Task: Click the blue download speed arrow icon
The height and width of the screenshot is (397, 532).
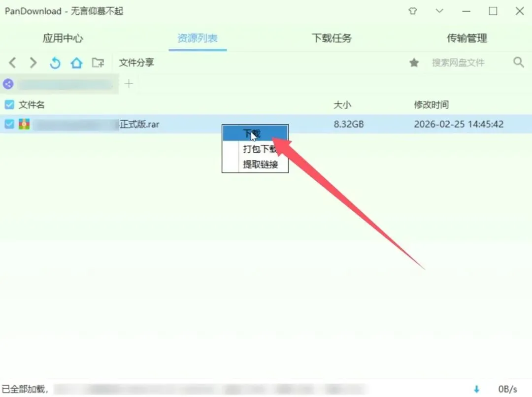Action: 477,389
